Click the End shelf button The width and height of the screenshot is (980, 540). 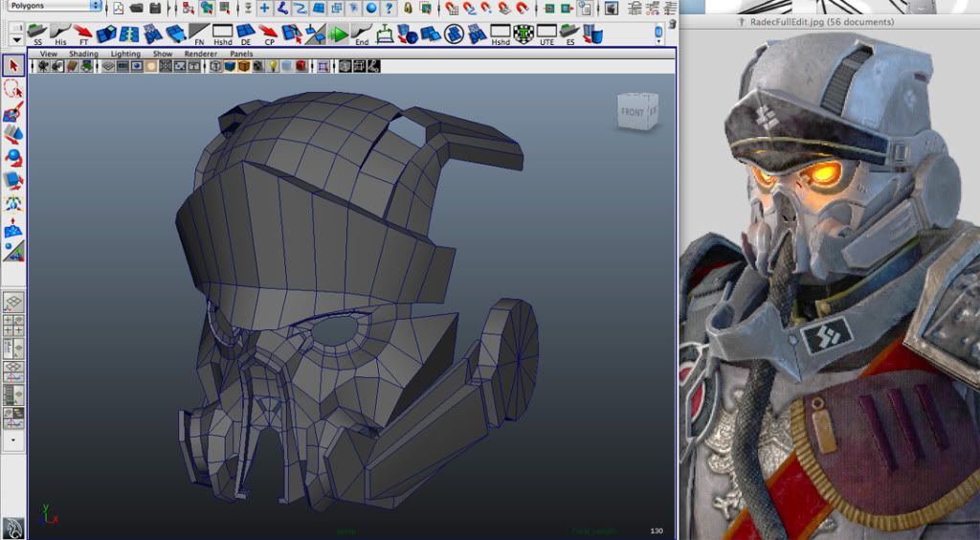(x=361, y=34)
